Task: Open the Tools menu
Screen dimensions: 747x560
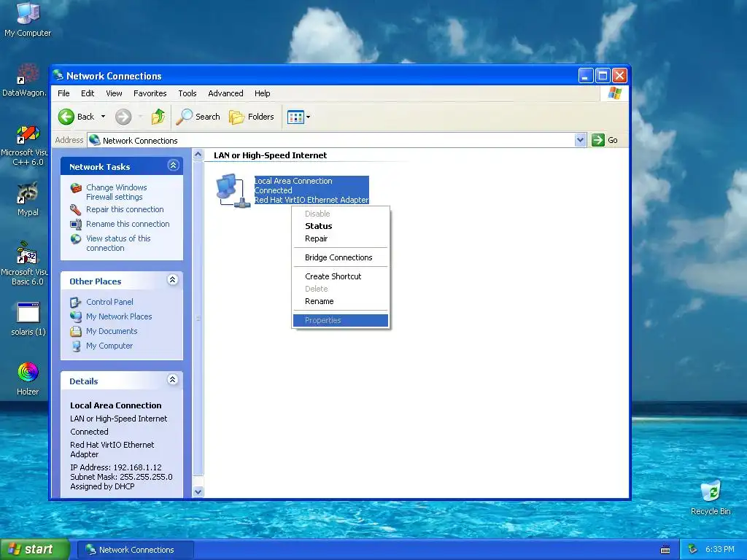Action: [x=187, y=93]
